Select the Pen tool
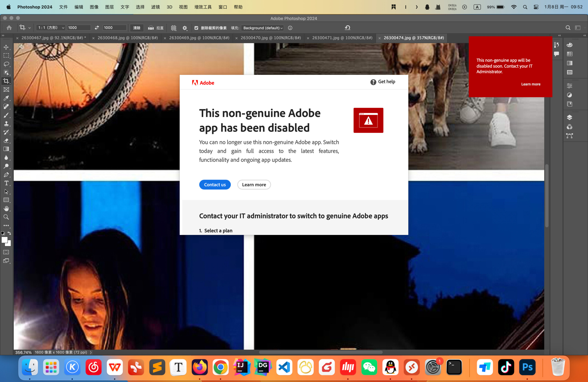Image resolution: width=588 pixels, height=382 pixels. [x=6, y=175]
